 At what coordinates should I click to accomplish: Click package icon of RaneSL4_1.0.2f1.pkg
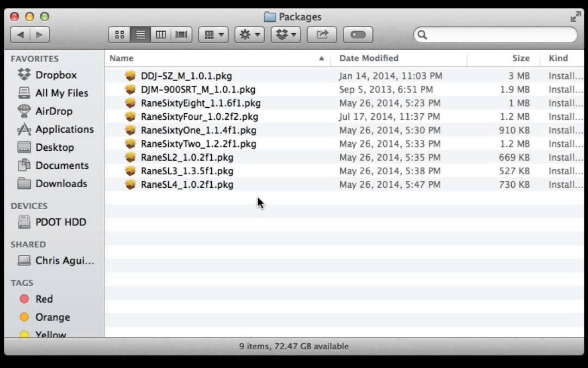(x=130, y=185)
